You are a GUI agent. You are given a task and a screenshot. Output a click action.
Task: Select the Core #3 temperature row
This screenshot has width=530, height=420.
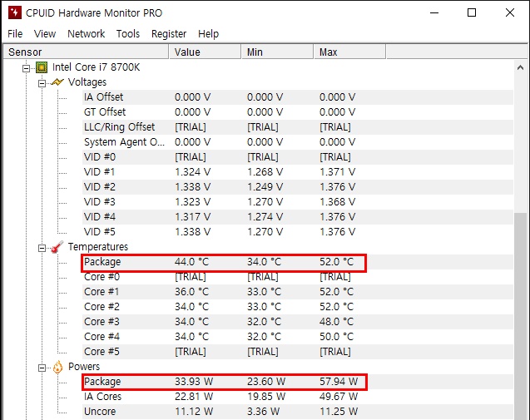pos(298,322)
